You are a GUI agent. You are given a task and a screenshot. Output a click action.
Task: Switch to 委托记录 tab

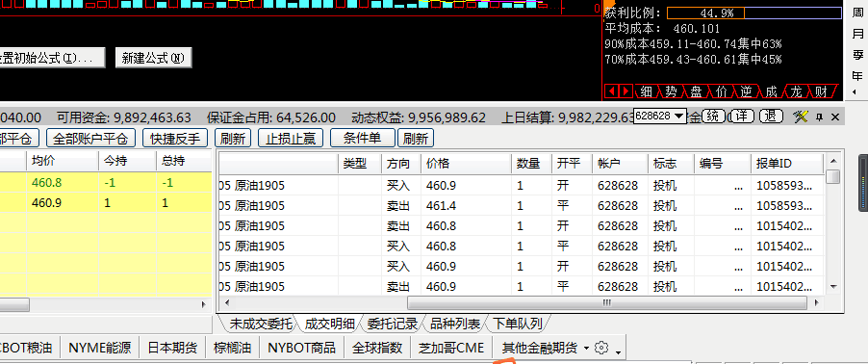click(393, 324)
